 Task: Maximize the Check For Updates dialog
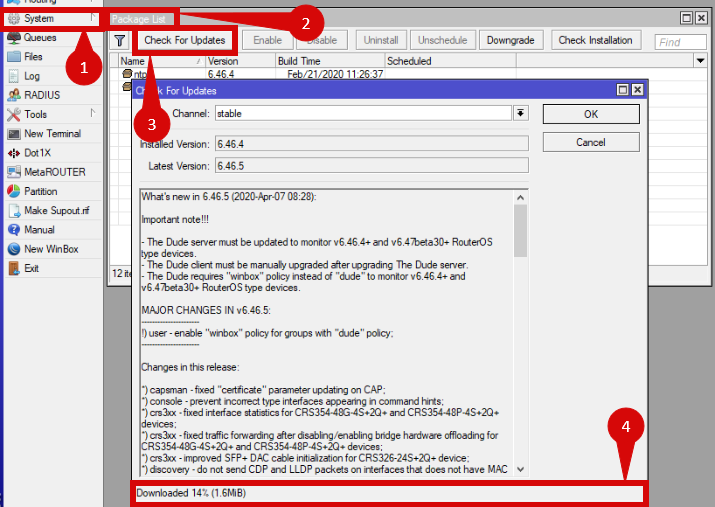[x=623, y=89]
